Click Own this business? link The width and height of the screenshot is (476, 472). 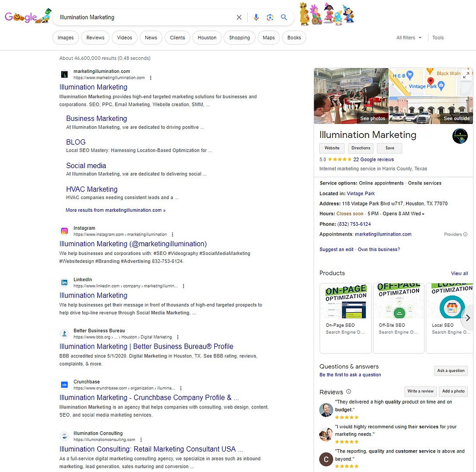pos(379,250)
